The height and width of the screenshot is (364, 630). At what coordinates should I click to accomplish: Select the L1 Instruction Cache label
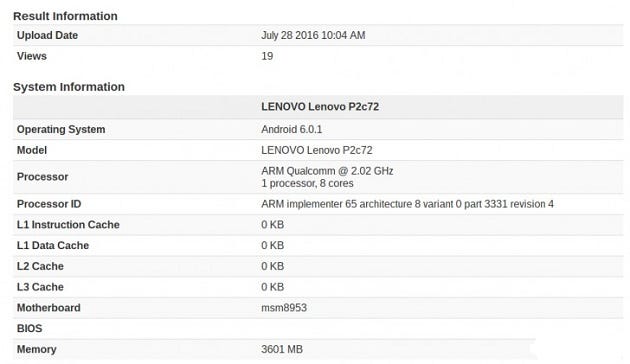[68, 225]
